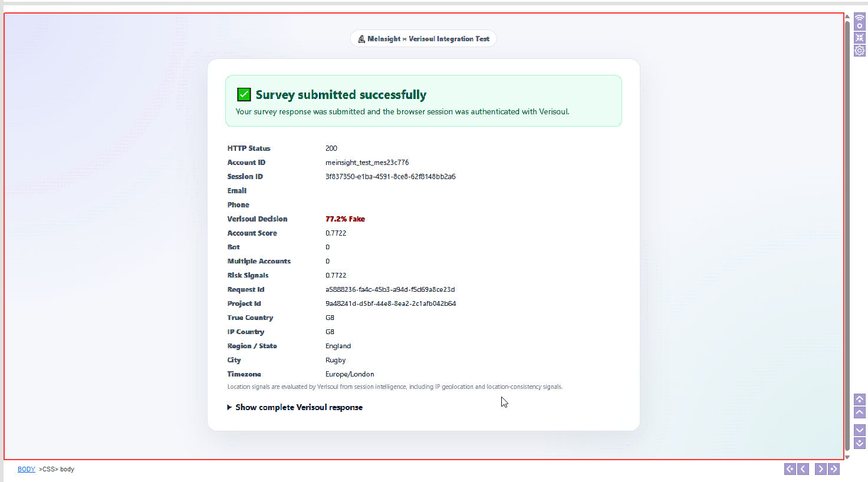This screenshot has height=482, width=868.
Task: Click the Phone field label
Action: tap(238, 205)
